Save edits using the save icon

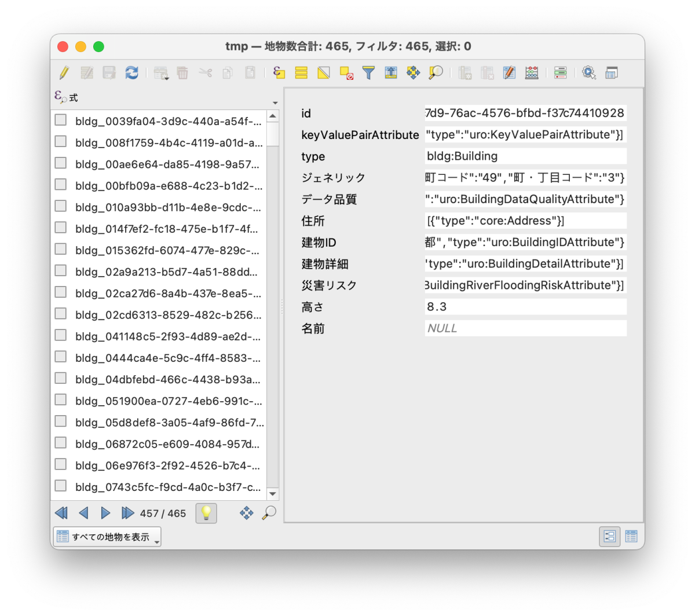click(x=109, y=72)
